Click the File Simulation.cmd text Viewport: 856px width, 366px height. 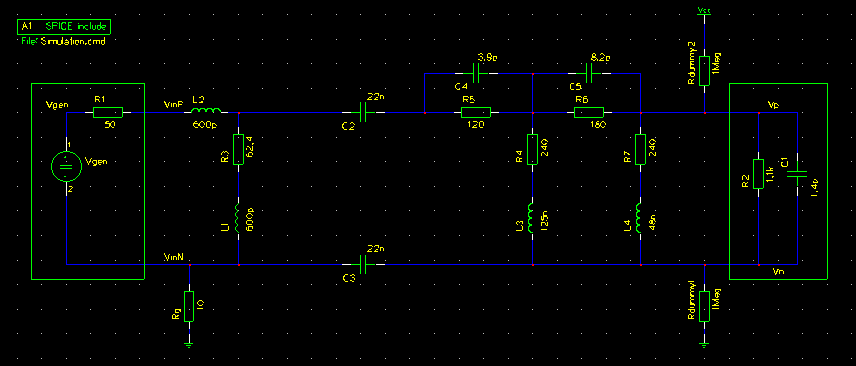[63, 42]
